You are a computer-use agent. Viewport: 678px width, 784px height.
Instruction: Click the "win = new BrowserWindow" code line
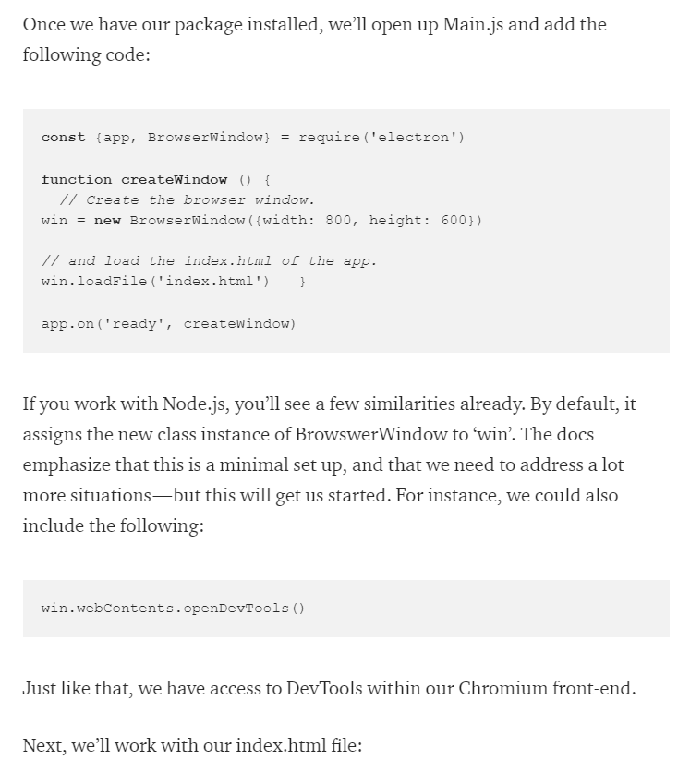pos(261,221)
